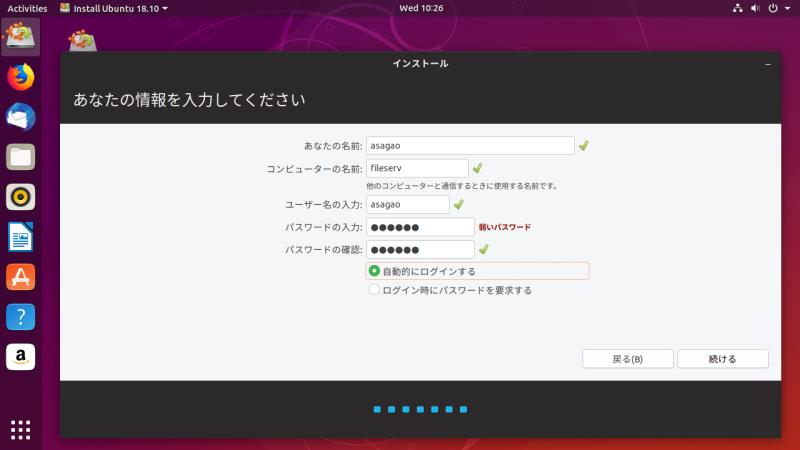800x450 pixels.
Task: Click the installer desktop icon behind the window
Action: click(82, 40)
